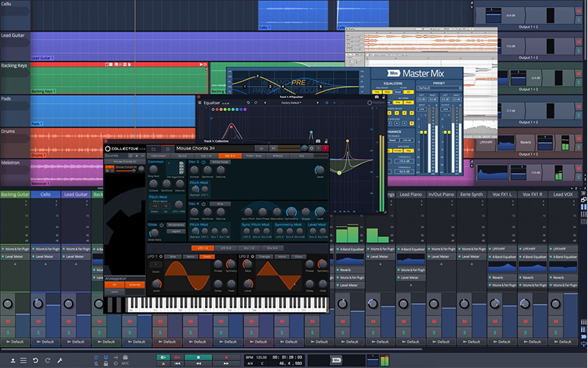Open LFO 1 Sine shape dropdown
The image size is (588, 368).
tap(173, 256)
